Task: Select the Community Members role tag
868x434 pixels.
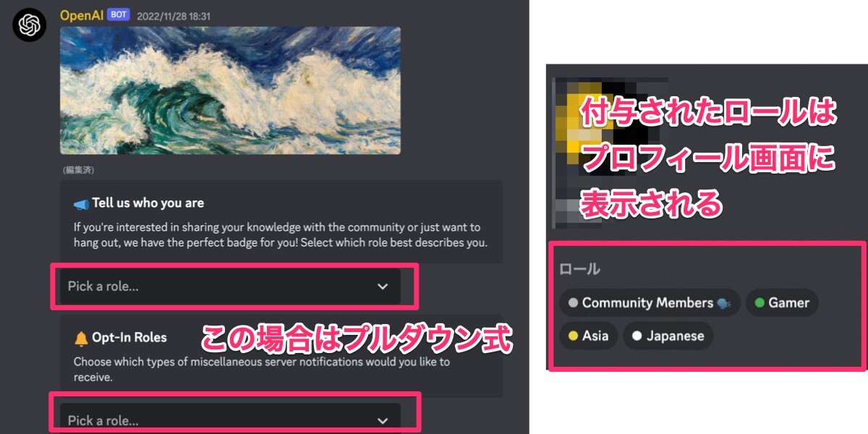Action: tap(649, 303)
